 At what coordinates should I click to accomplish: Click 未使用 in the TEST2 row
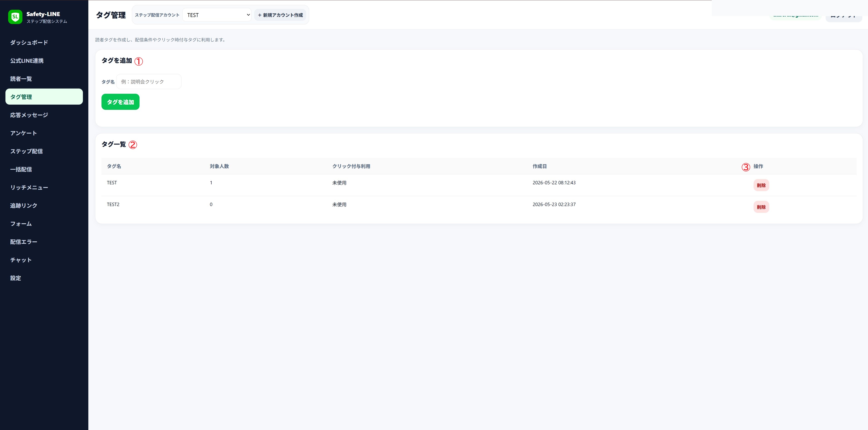[x=339, y=204]
